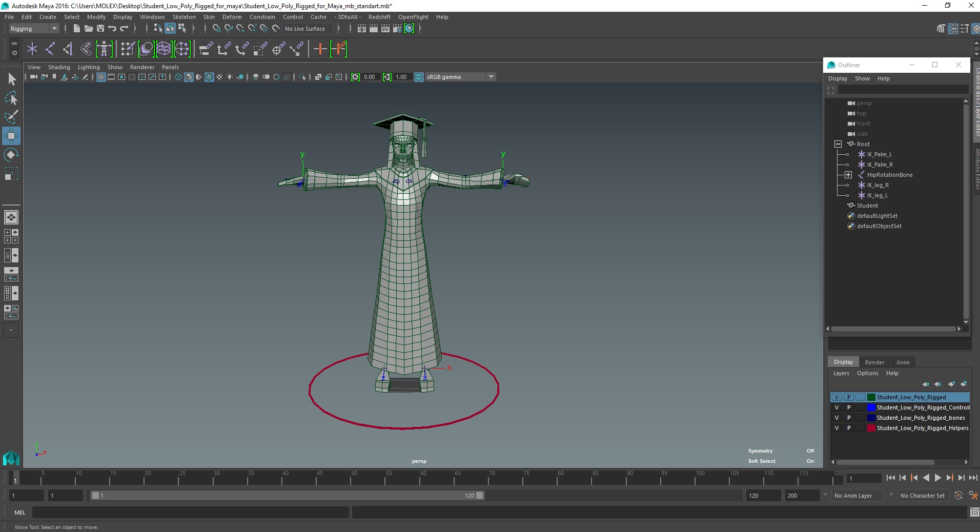Screen dimensions: 980x532
Task: Click the New Scene icon
Action: pos(76,29)
